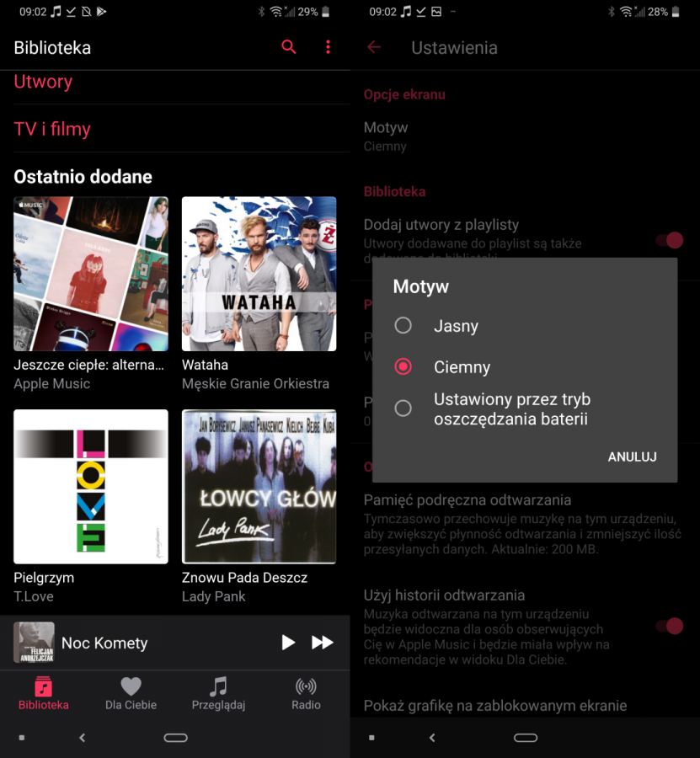This screenshot has width=700, height=758.
Task: Switch to the Dla Ciebie tab
Action: tap(131, 694)
